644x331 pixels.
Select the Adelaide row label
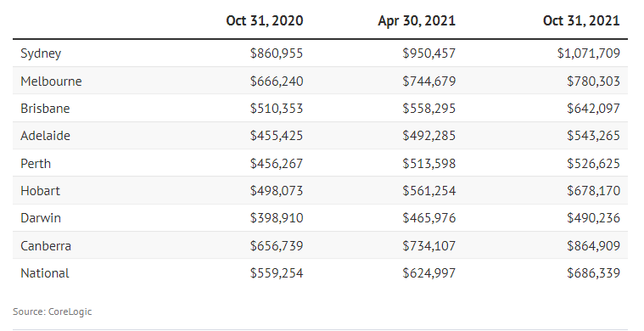(x=45, y=136)
